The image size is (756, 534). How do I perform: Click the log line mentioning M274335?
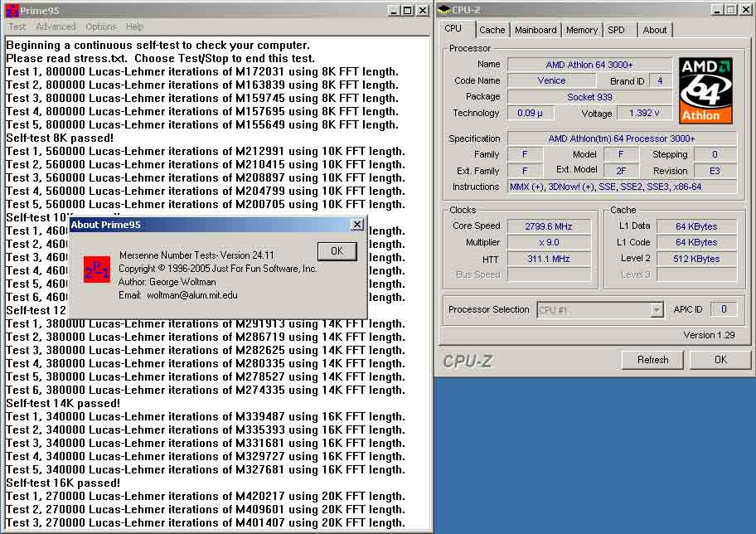point(206,391)
